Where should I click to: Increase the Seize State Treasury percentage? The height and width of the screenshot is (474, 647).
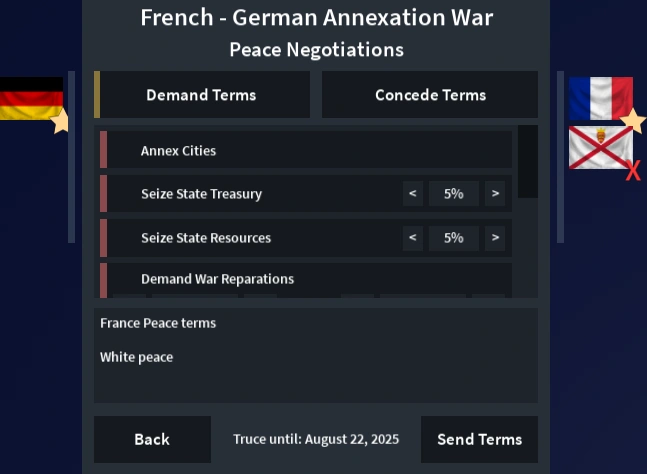tap(494, 194)
